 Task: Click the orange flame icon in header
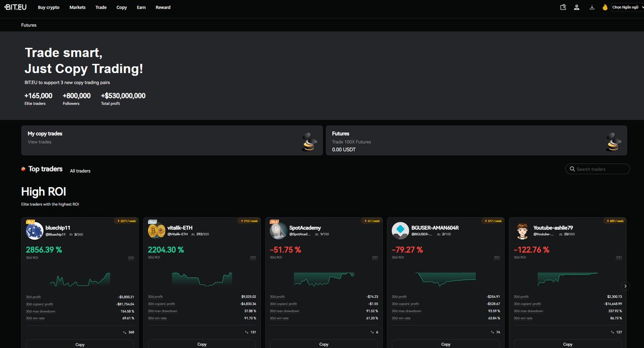coord(605,8)
